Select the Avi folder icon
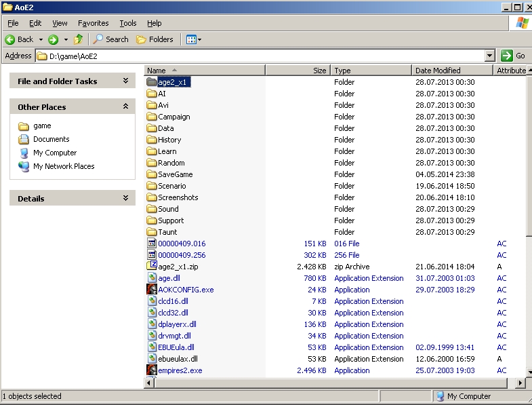This screenshot has width=532, height=405. (x=151, y=105)
